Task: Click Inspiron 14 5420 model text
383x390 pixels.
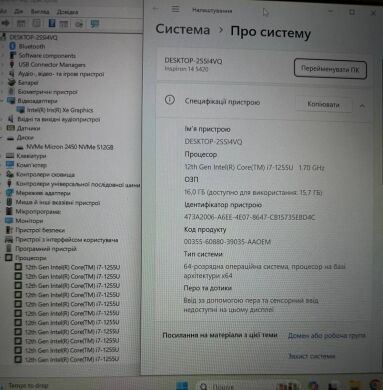Action: point(186,69)
